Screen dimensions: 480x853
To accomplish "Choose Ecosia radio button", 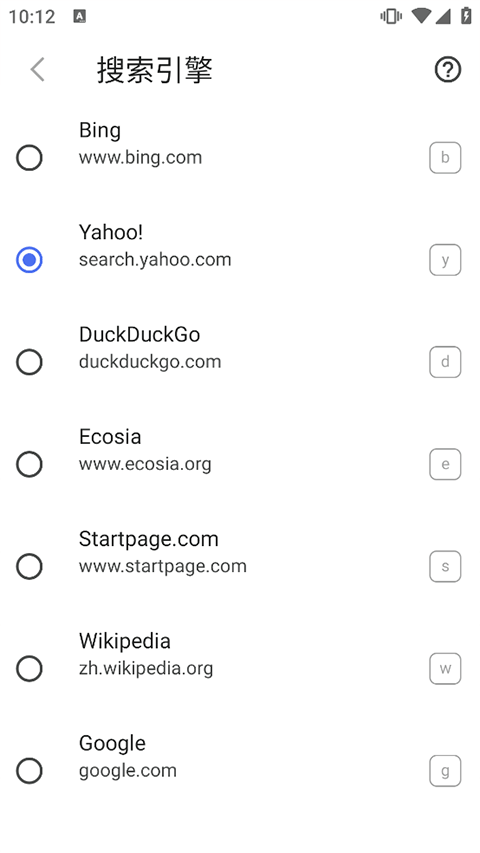I will tap(29, 464).
